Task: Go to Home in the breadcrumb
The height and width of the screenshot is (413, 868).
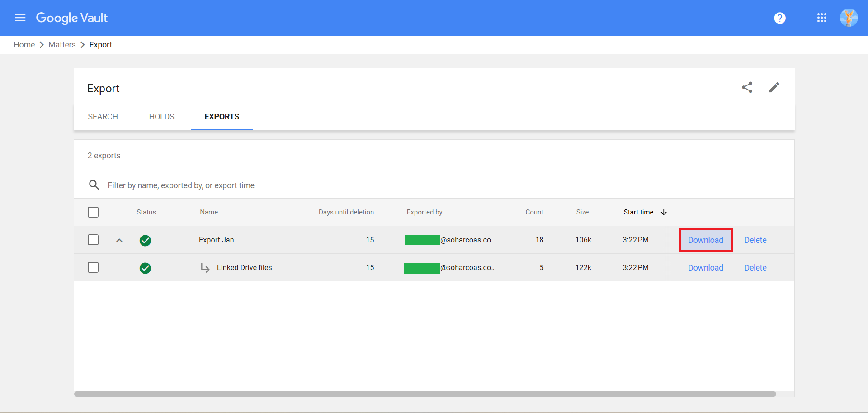Action: pyautogui.click(x=24, y=45)
